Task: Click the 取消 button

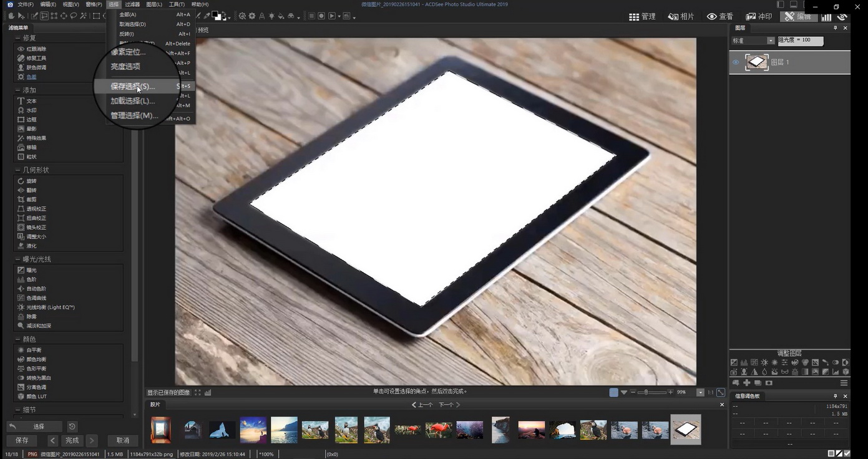Action: 123,440
